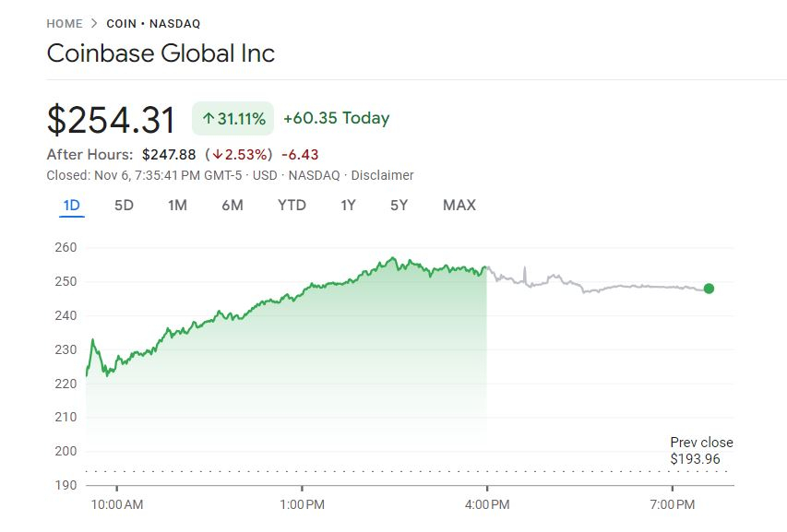Switch chart to the 6M range

pyautogui.click(x=233, y=205)
